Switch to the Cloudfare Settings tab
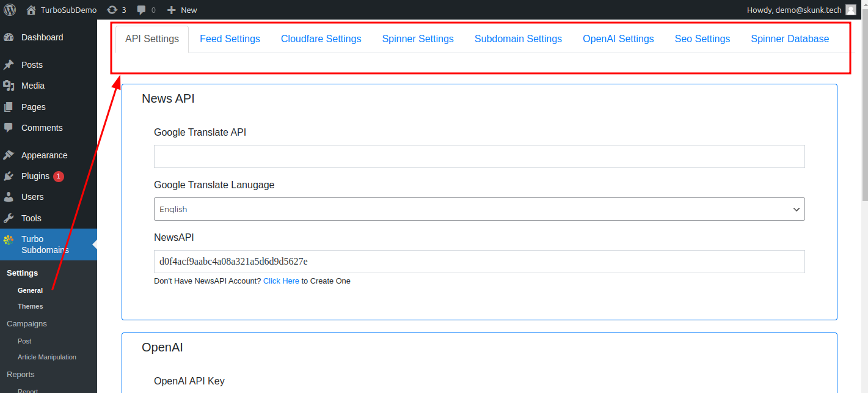This screenshot has height=393, width=868. pyautogui.click(x=321, y=39)
